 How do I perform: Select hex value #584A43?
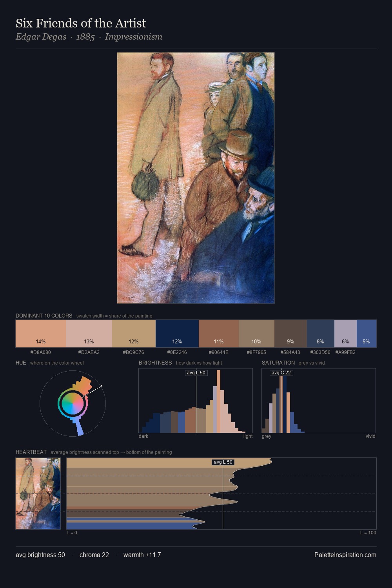click(x=290, y=352)
